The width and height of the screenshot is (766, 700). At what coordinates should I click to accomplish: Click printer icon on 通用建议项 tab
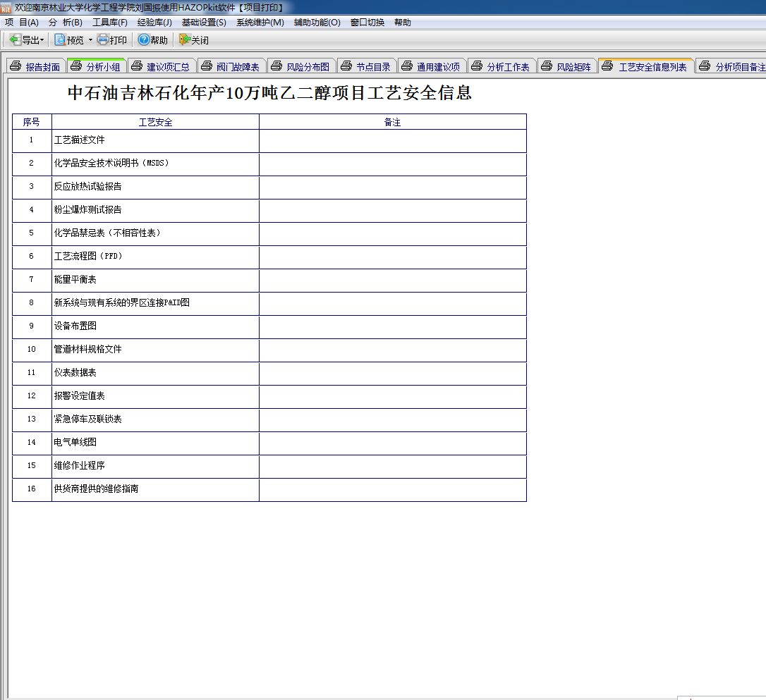[407, 66]
